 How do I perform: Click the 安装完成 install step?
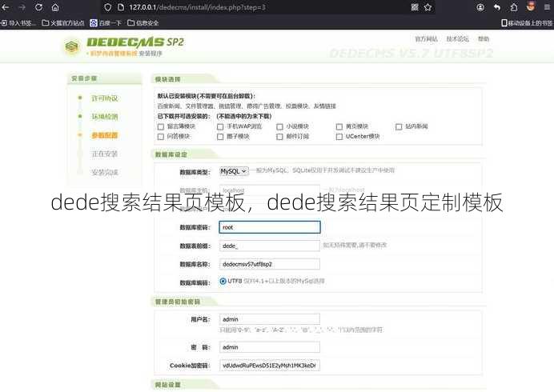(x=105, y=172)
